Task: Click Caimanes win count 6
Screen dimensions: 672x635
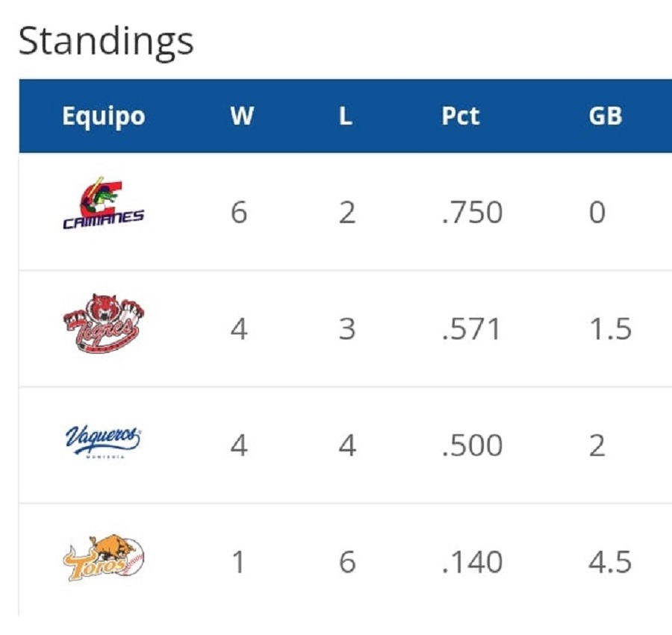Action: 239,213
